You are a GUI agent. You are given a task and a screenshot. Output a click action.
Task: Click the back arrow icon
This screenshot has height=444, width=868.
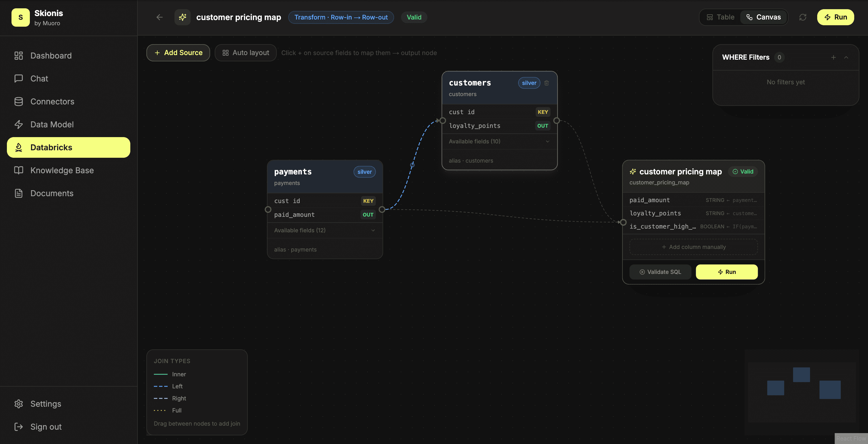tap(159, 17)
